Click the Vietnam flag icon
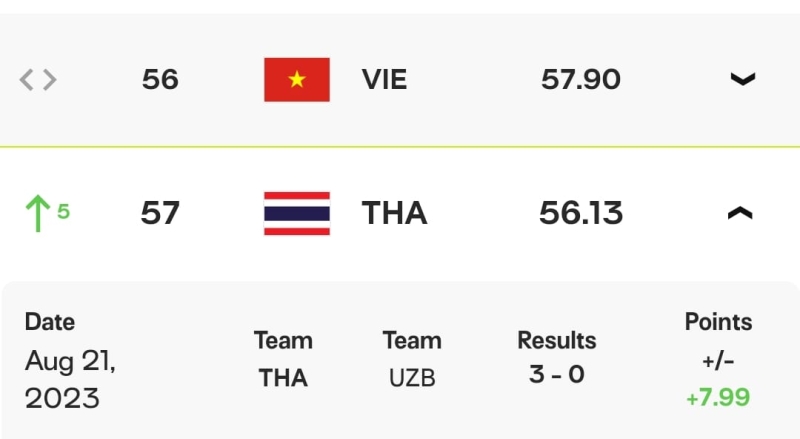The height and width of the screenshot is (439, 800). coord(297,80)
